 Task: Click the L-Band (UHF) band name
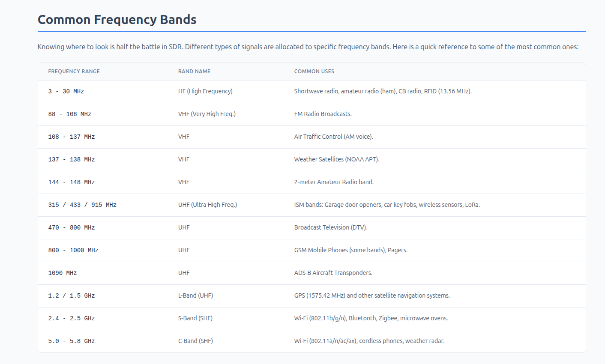195,295
